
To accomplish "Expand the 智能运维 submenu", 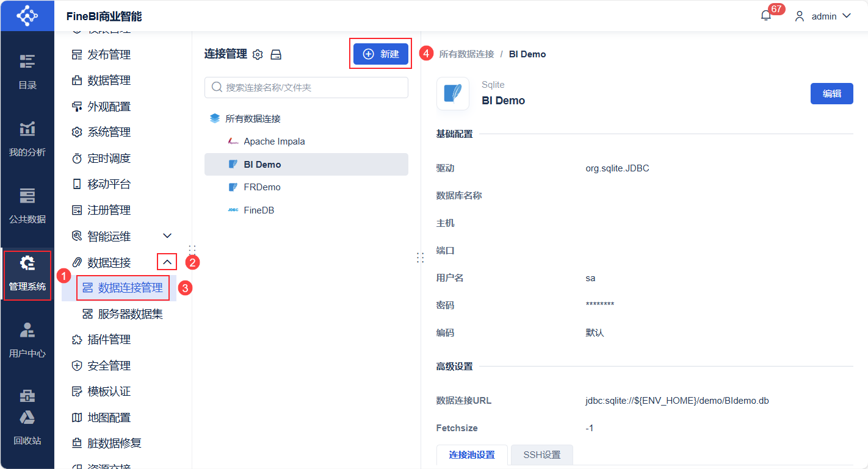I will tap(167, 236).
